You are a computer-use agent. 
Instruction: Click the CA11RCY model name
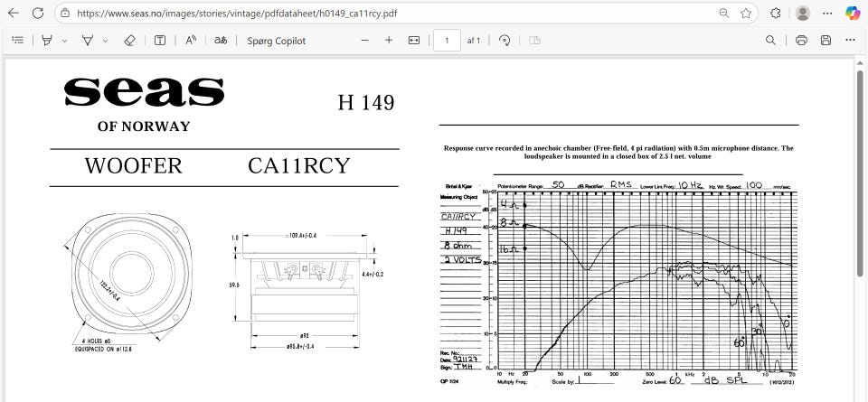click(299, 166)
